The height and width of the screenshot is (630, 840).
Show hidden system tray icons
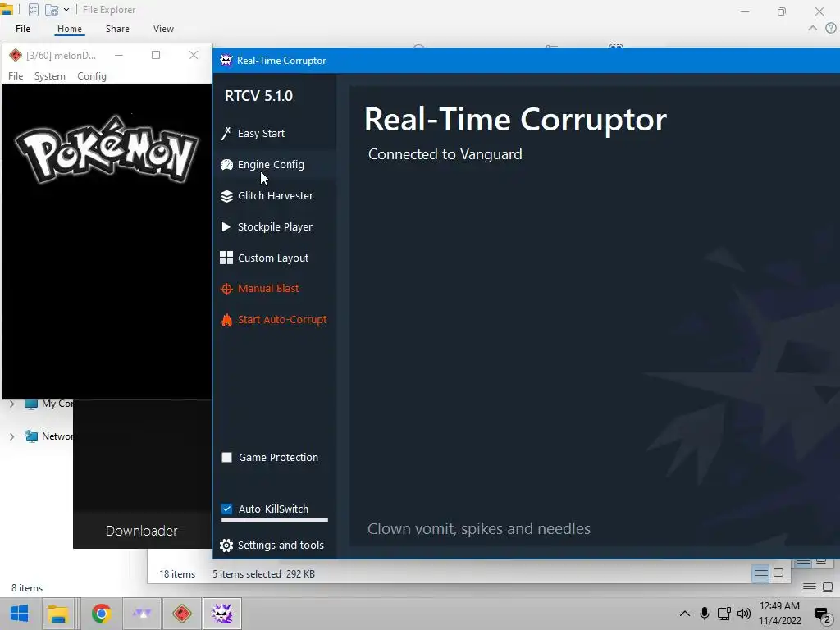[x=685, y=614]
